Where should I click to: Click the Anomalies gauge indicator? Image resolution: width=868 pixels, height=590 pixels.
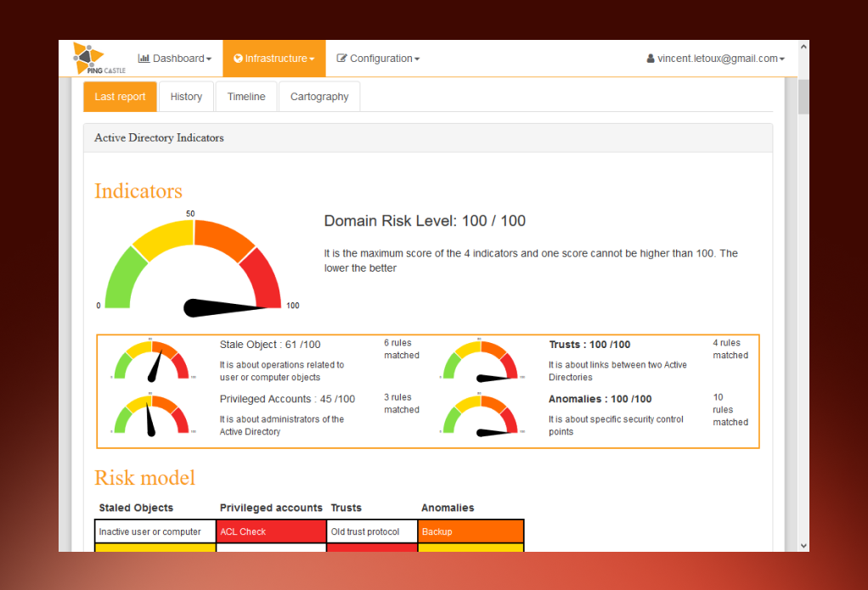tap(482, 415)
